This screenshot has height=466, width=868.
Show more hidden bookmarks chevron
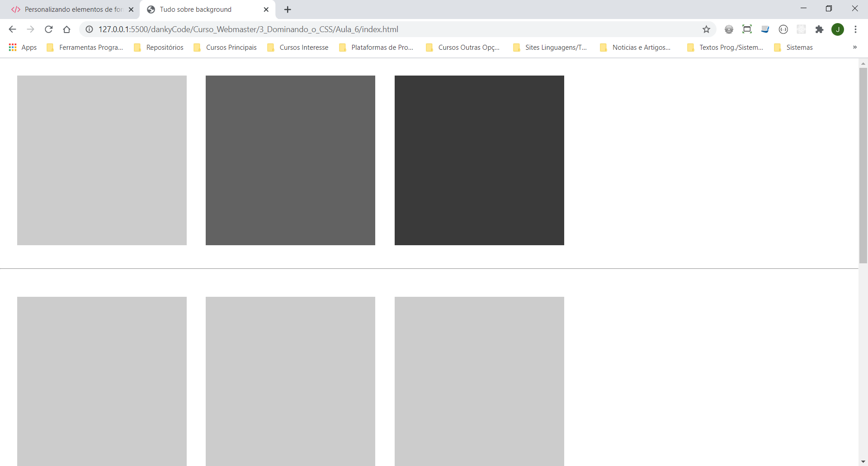(854, 48)
